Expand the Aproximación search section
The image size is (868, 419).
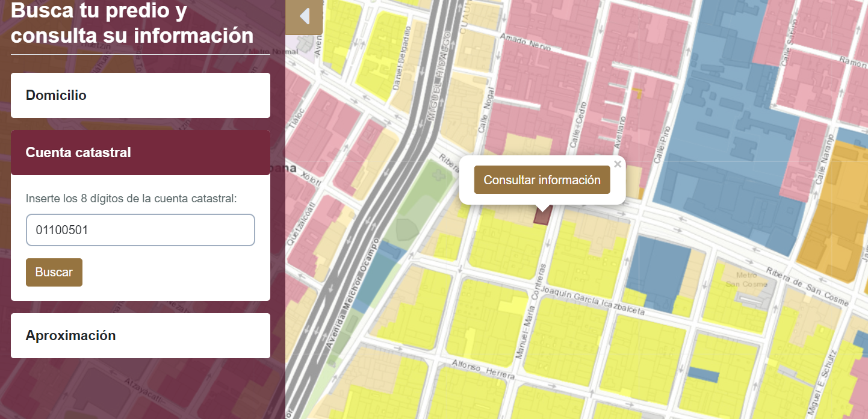[x=140, y=335]
